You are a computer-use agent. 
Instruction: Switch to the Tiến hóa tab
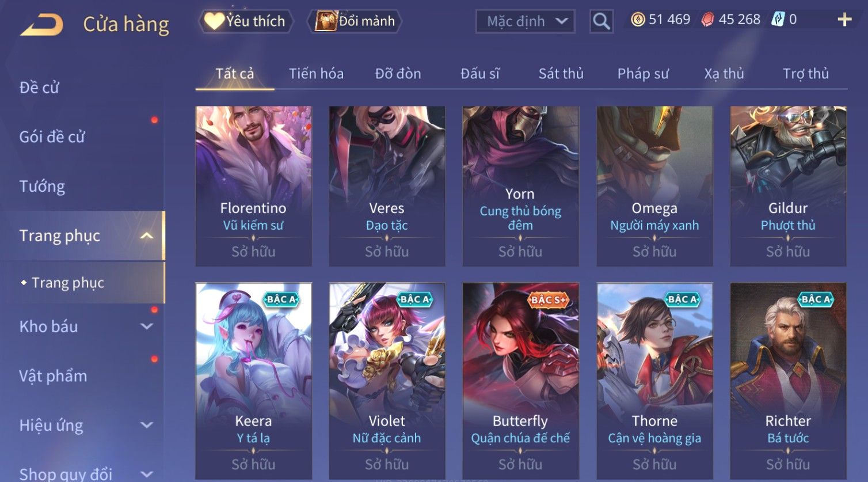point(316,74)
